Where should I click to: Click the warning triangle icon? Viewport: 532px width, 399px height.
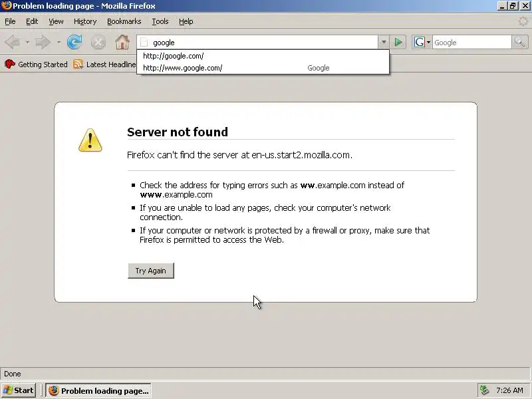point(90,140)
